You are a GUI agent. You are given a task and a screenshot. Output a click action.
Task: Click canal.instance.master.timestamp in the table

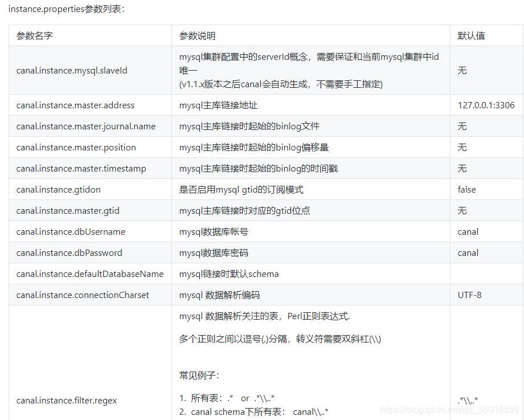(x=81, y=169)
